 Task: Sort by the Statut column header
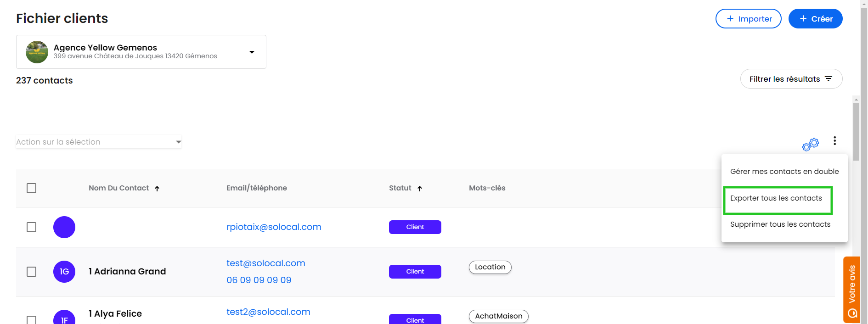400,188
